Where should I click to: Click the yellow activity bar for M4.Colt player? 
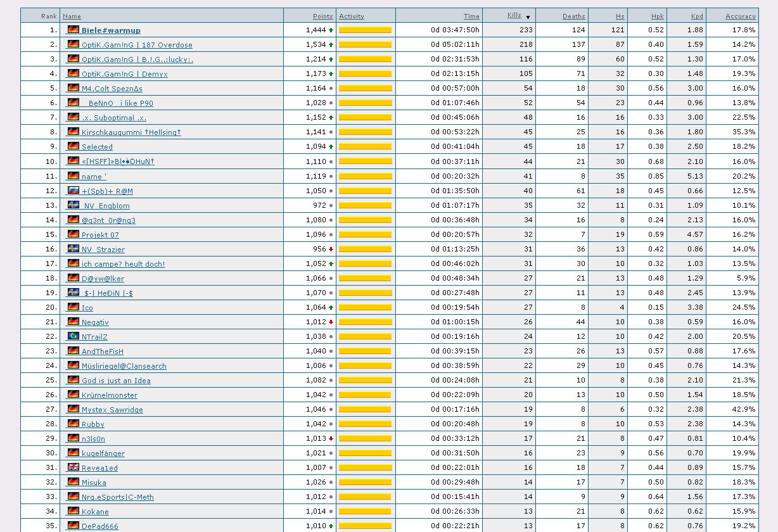point(365,89)
